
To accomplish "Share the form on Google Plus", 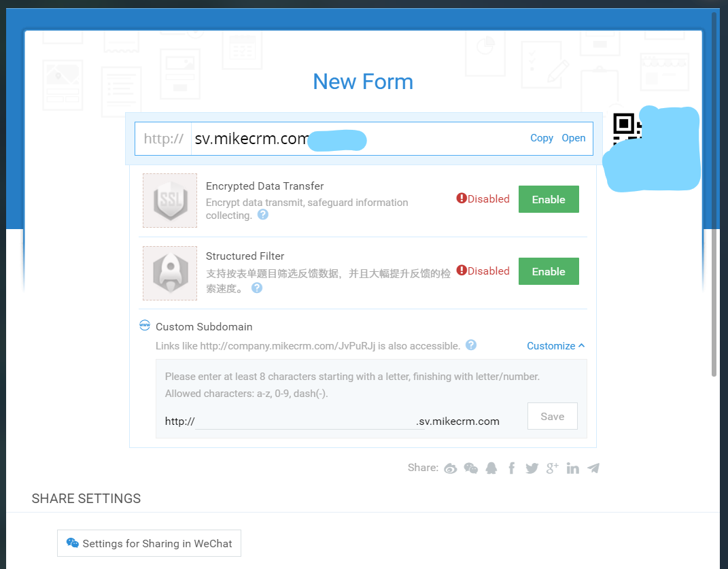I will [552, 468].
